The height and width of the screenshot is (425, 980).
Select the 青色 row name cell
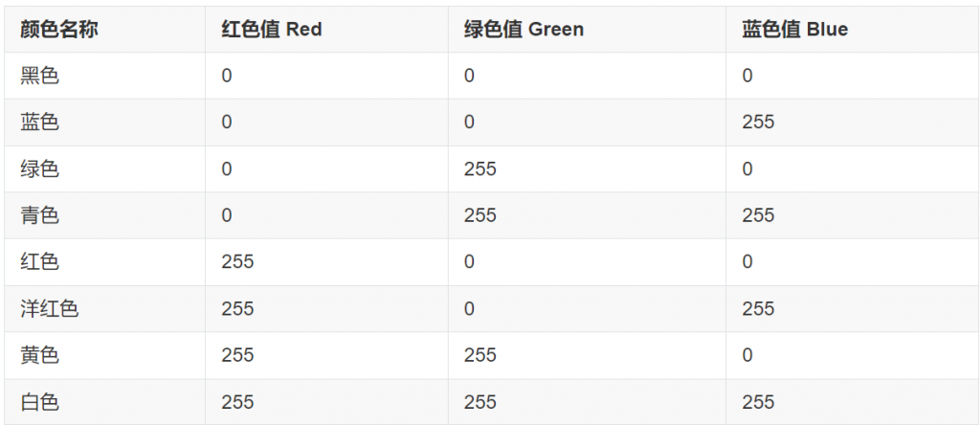[x=40, y=215]
